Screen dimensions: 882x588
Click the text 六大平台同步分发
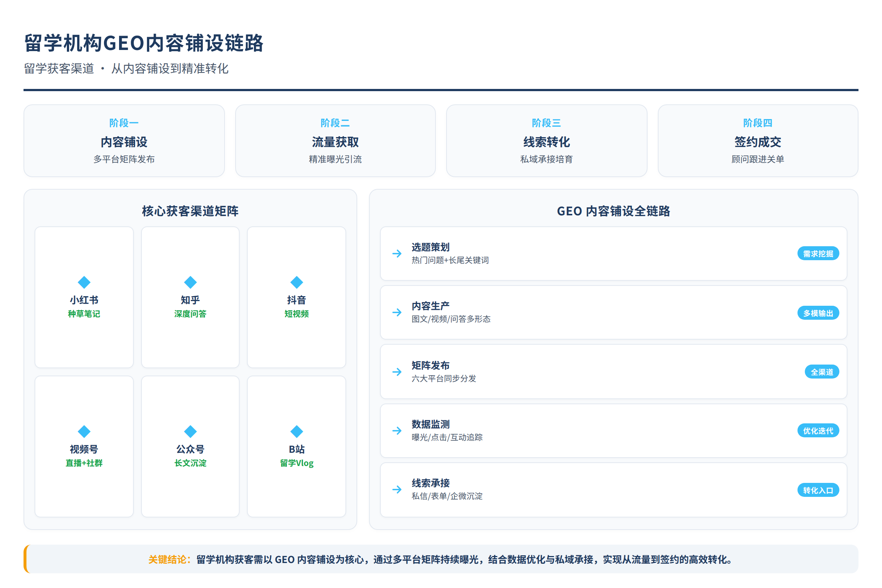[x=444, y=379]
